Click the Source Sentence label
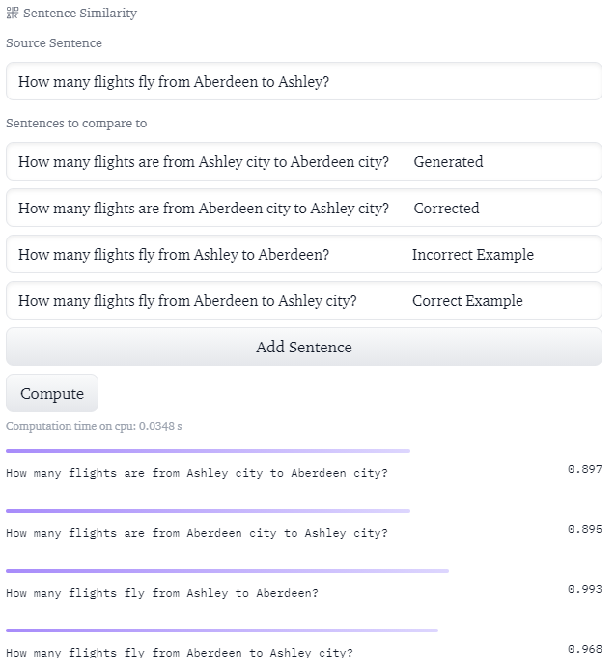The height and width of the screenshot is (672, 616). 54,43
